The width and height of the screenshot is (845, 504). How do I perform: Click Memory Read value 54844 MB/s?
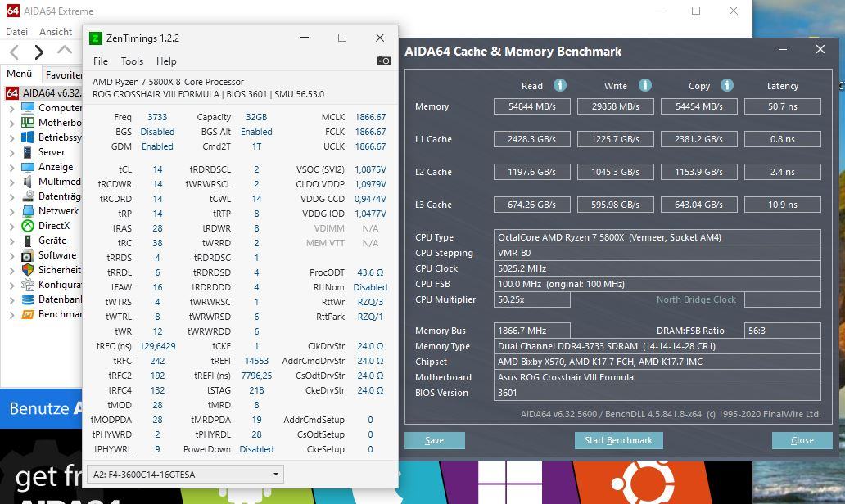click(532, 106)
